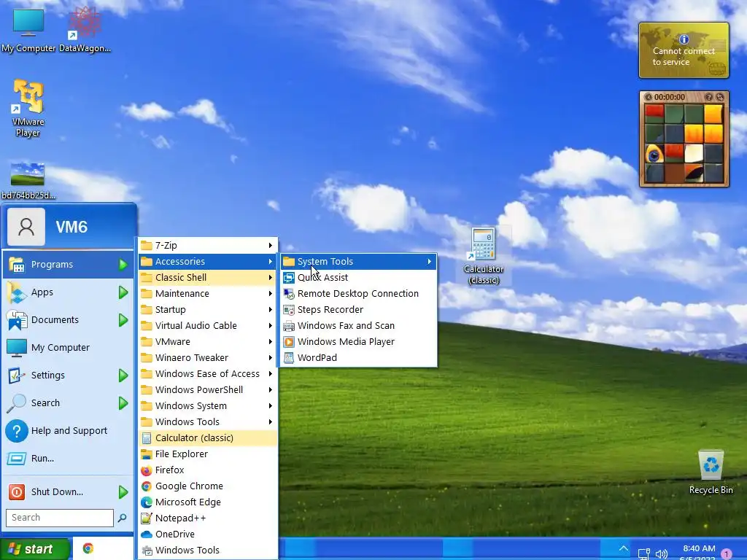
Task: Open My Computer from start menu
Action: [x=68, y=348]
